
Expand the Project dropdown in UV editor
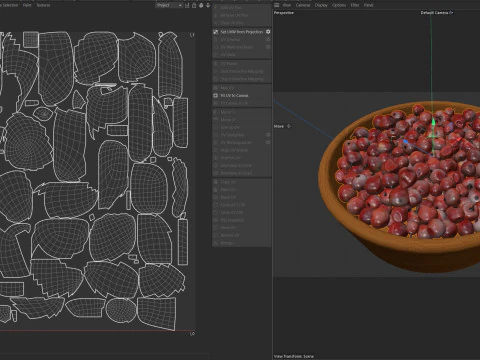tap(169, 5)
